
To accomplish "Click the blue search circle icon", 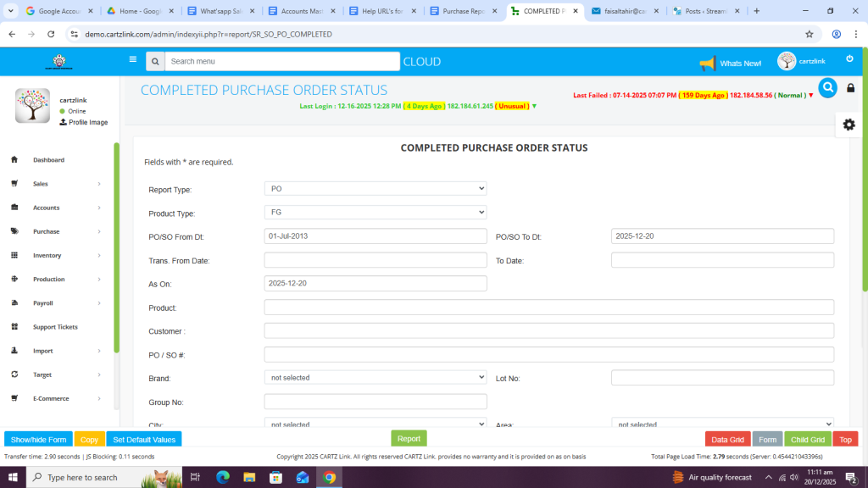I will 827,87.
